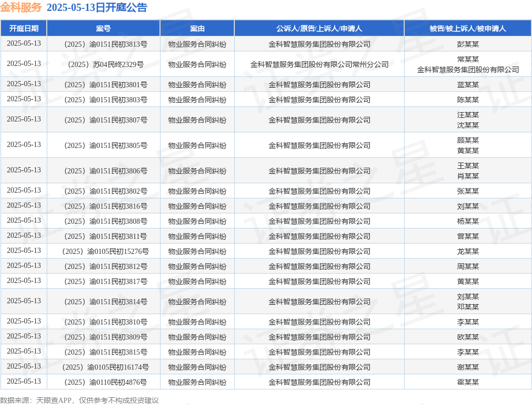The height and width of the screenshot is (405, 532).
Task: Select case number (2025)渝0151民初3805号
Action: click(105, 145)
